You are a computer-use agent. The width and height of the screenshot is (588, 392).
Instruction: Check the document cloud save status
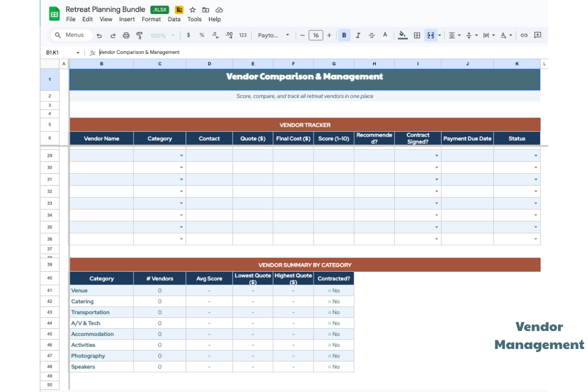[x=219, y=9]
